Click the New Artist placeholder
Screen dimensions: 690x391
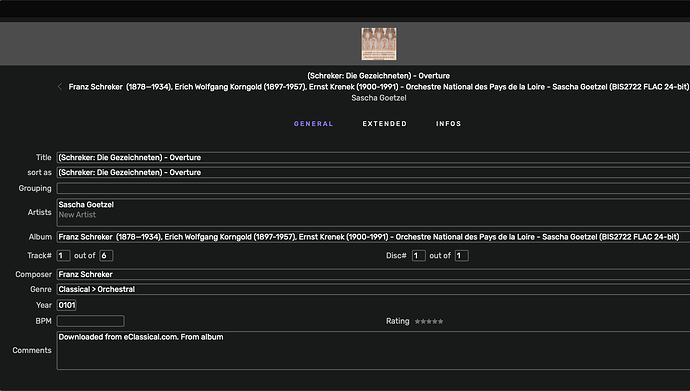click(77, 215)
